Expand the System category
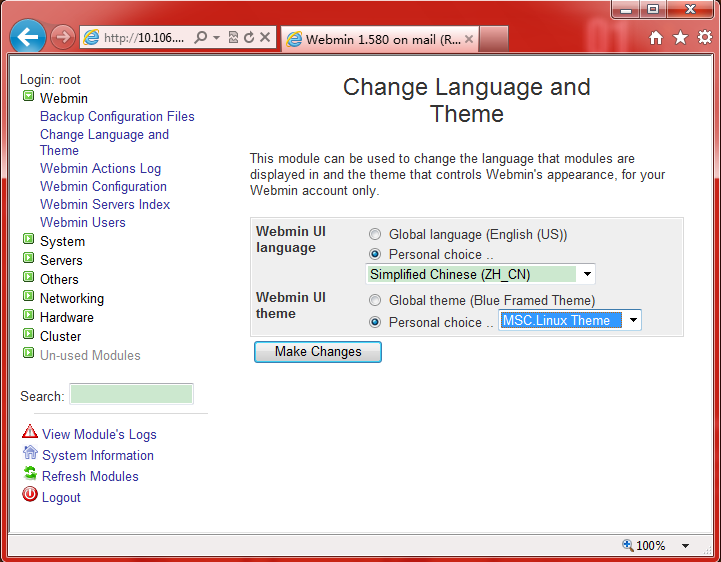The height and width of the screenshot is (562, 721). point(29,239)
